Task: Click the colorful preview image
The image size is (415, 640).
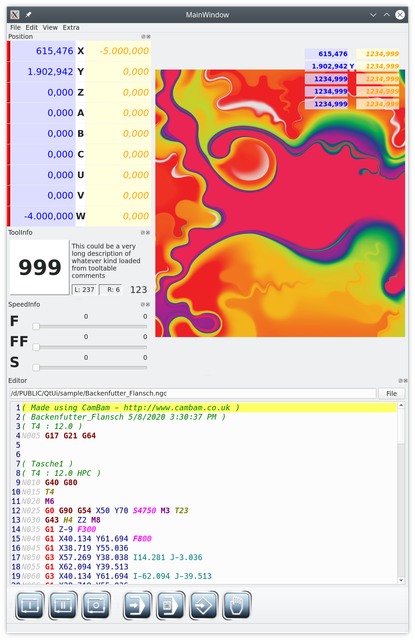Action: click(x=280, y=203)
